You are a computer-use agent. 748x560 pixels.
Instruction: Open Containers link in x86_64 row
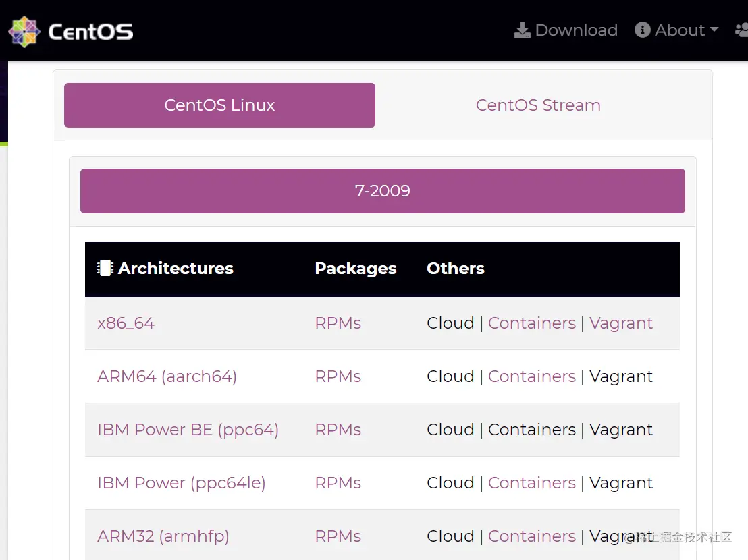tap(531, 323)
